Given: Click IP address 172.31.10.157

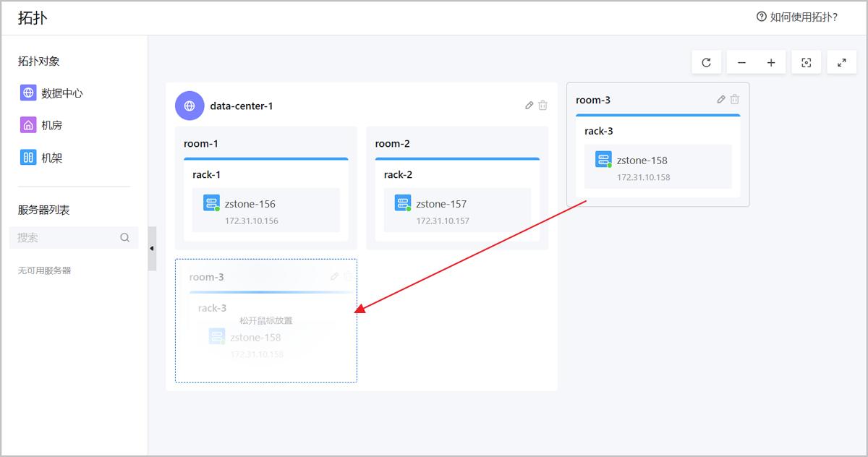Looking at the screenshot, I should click(443, 221).
